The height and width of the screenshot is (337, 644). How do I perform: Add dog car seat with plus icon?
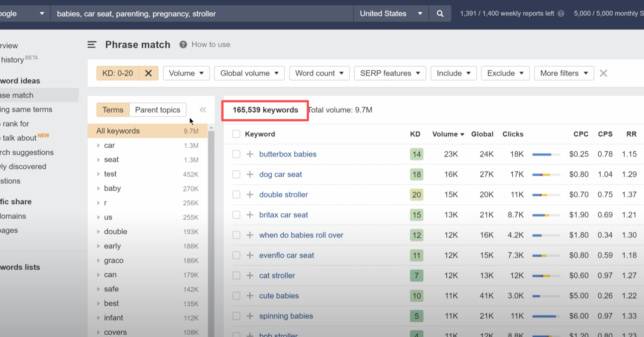pos(250,174)
